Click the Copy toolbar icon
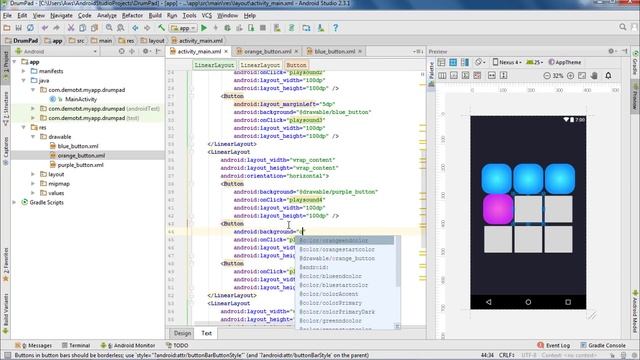Image resolution: width=640 pixels, height=360 pixels. [x=82, y=28]
